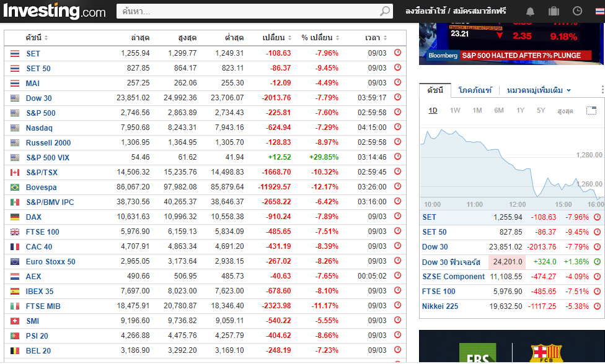The image size is (605, 364).
Task: Click the สมัครสมาชิกฟรี register link
Action: pyautogui.click(x=479, y=11)
